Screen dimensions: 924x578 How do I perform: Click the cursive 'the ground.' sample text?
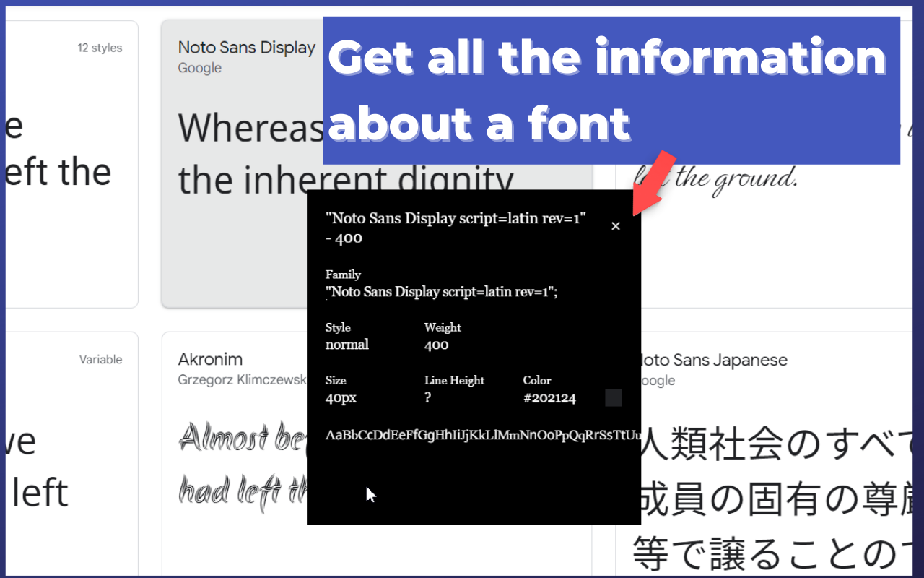click(716, 178)
